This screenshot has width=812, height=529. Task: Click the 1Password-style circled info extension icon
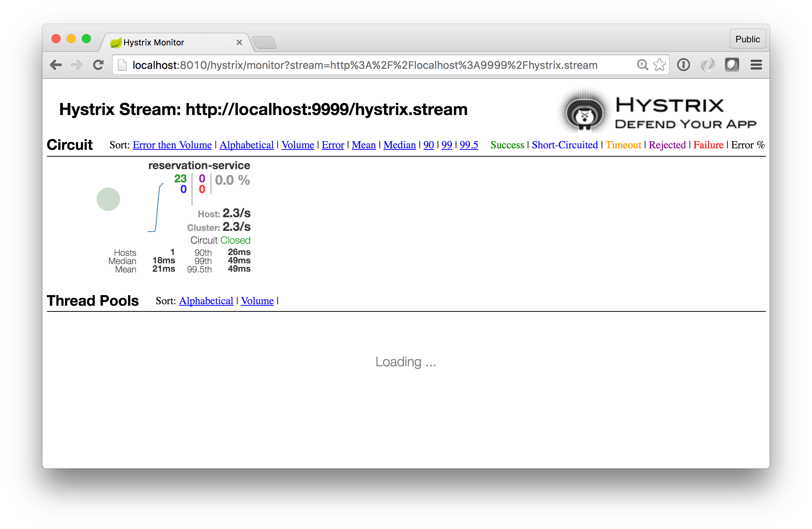(683, 65)
